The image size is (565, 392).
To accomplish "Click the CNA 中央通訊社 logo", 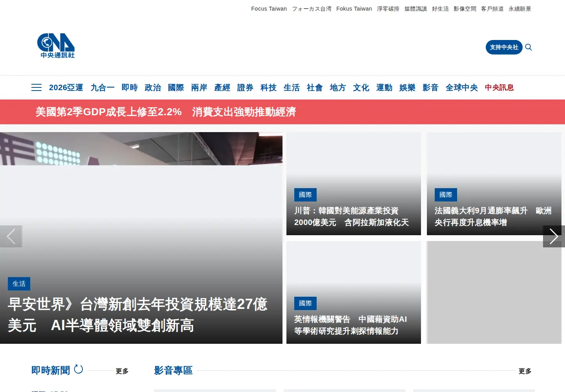I will point(56,46).
